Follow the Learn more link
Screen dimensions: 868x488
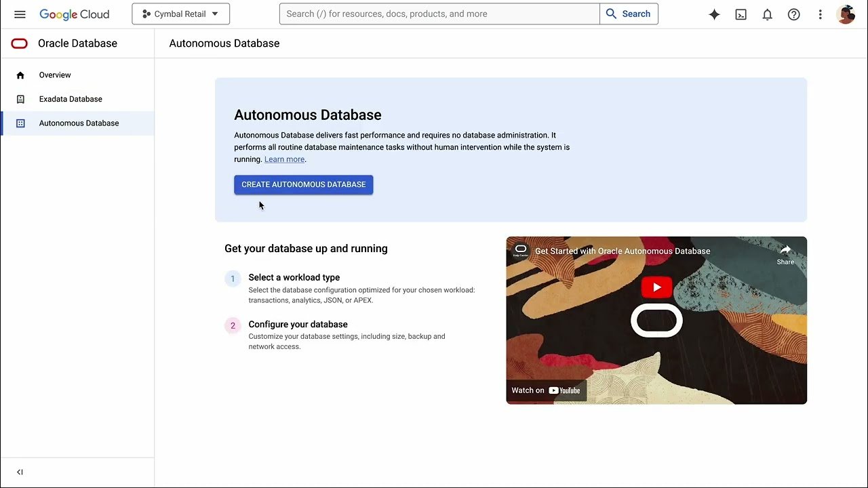284,159
